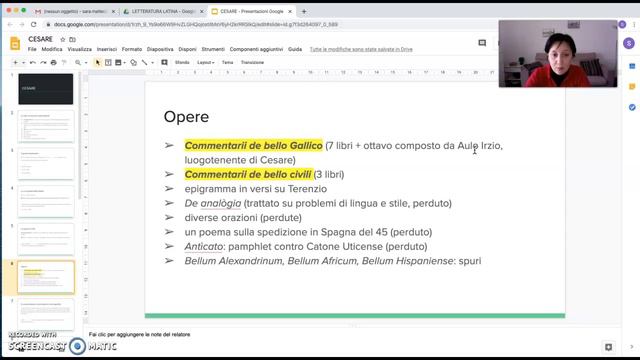Image resolution: width=640 pixels, height=360 pixels.
Task: Expand the image insert dropdown arrow
Action: click(x=124, y=63)
